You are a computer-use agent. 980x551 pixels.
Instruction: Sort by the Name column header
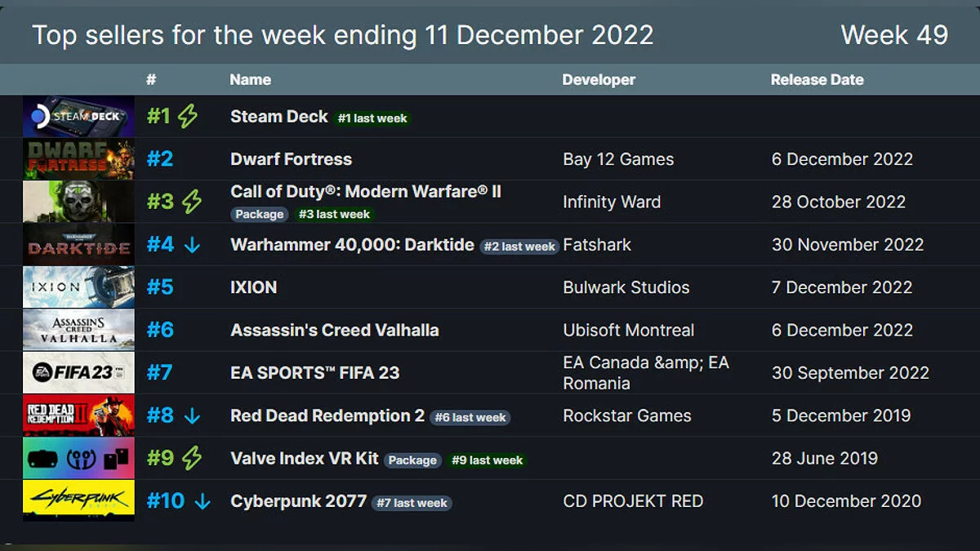tap(250, 80)
